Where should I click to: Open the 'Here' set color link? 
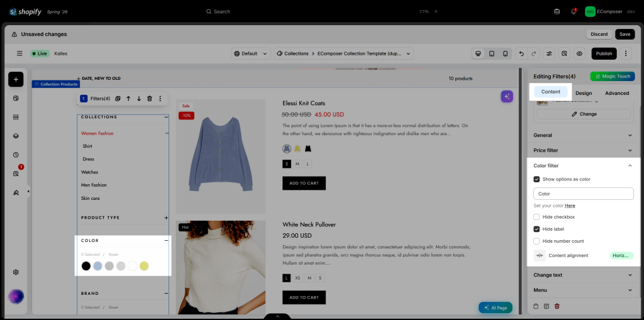[x=570, y=206]
